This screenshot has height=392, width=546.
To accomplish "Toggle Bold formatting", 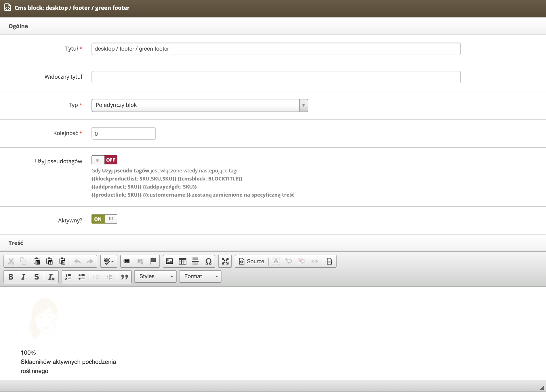I will 11,276.
